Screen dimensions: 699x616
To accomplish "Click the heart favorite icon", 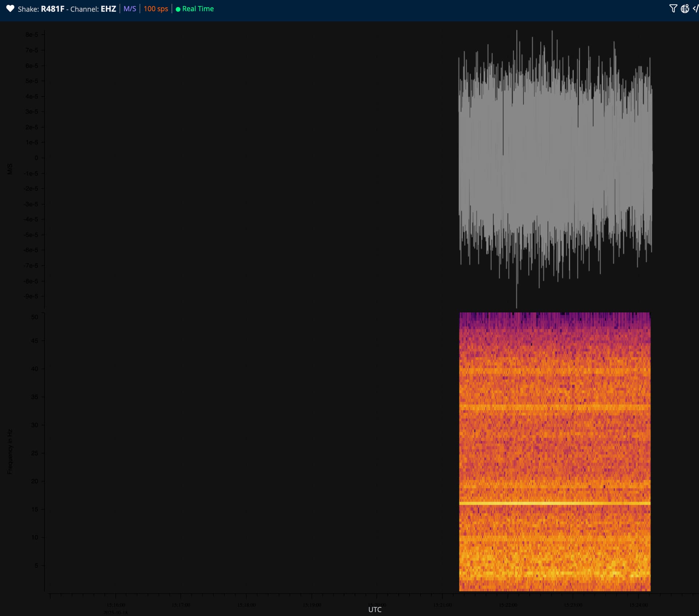I will point(10,9).
